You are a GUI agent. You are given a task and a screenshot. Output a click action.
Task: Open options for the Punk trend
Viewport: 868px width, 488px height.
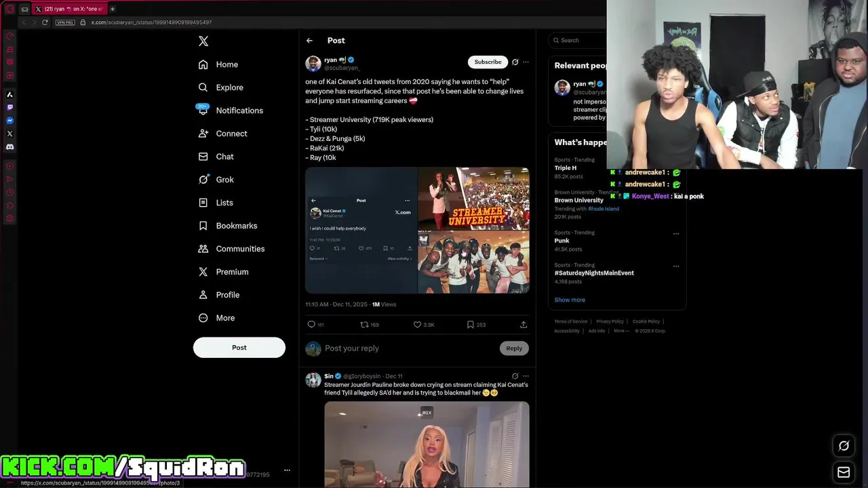676,234
